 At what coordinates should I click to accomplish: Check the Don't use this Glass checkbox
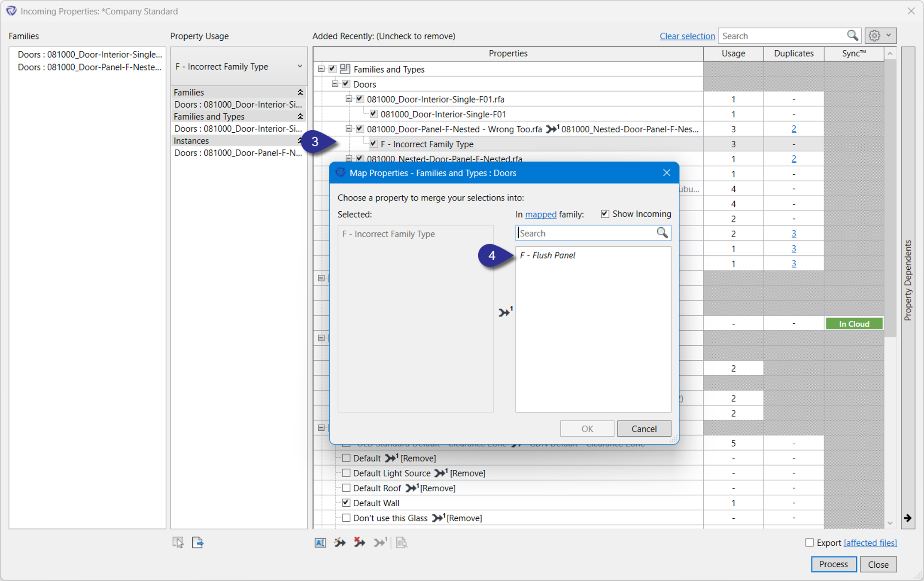tap(346, 517)
